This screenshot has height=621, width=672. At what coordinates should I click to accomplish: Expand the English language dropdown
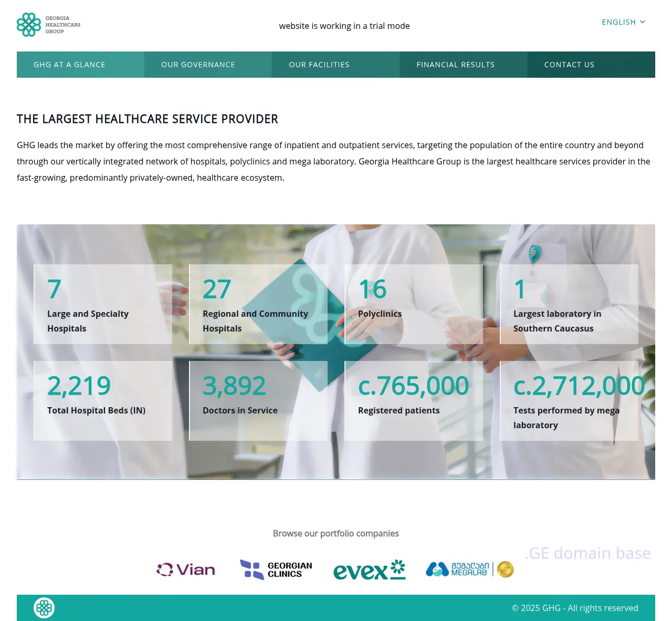click(x=618, y=22)
